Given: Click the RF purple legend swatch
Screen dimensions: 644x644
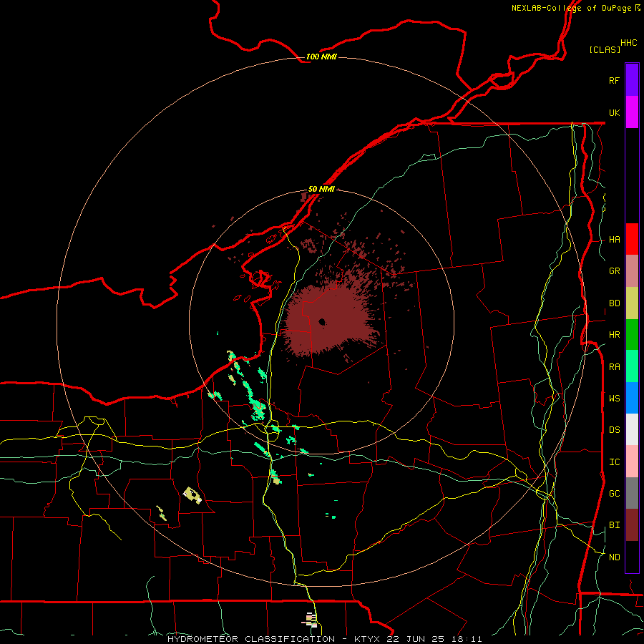Looking at the screenshot, I should [x=632, y=80].
